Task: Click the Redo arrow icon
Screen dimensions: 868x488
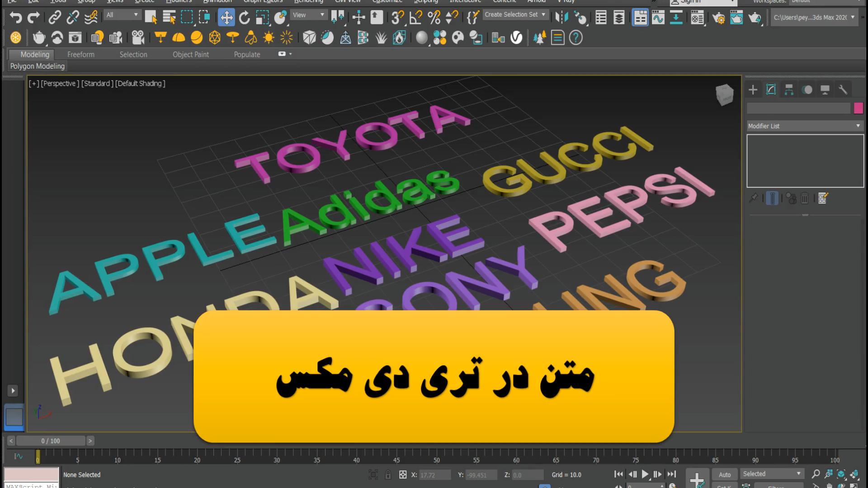Action: pyautogui.click(x=33, y=18)
